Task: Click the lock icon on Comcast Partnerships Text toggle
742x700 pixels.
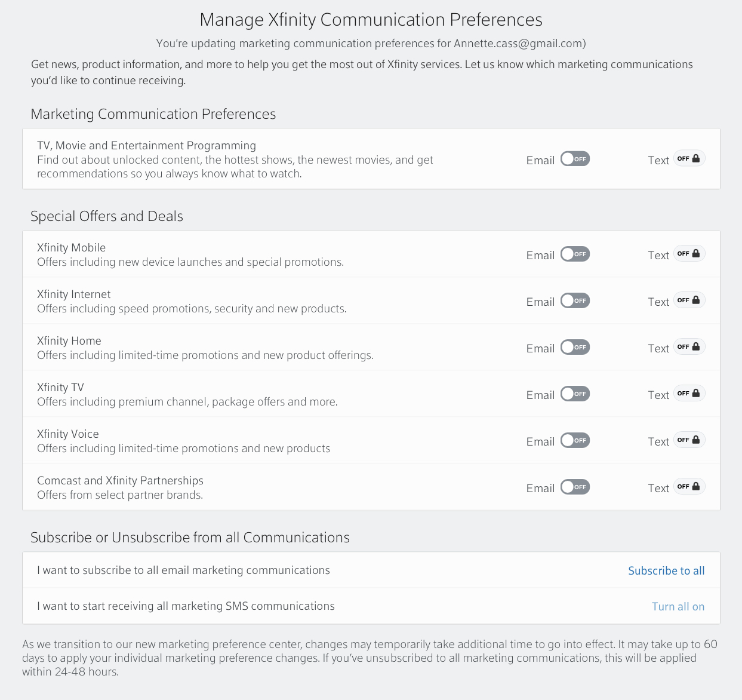Action: click(x=696, y=486)
